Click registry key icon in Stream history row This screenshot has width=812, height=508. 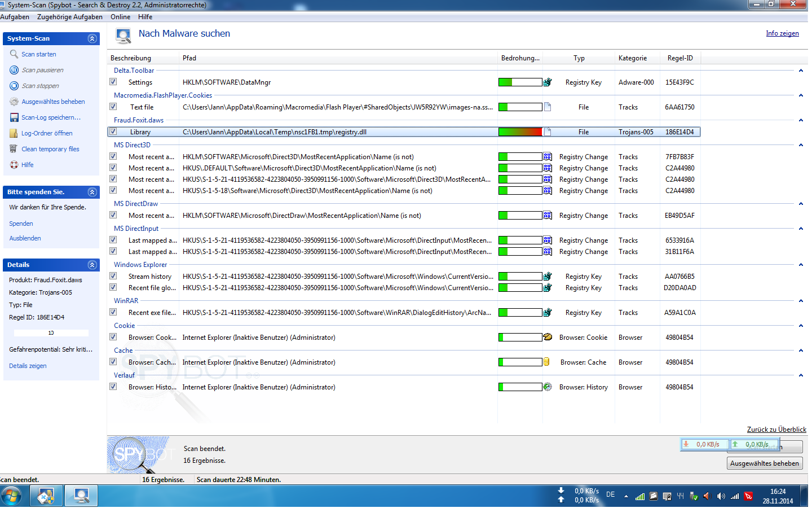pyautogui.click(x=547, y=277)
